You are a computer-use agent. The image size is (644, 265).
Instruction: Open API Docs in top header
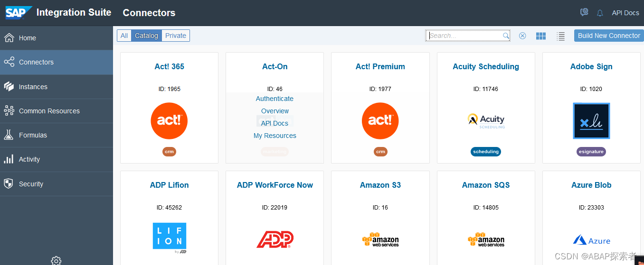coord(625,13)
